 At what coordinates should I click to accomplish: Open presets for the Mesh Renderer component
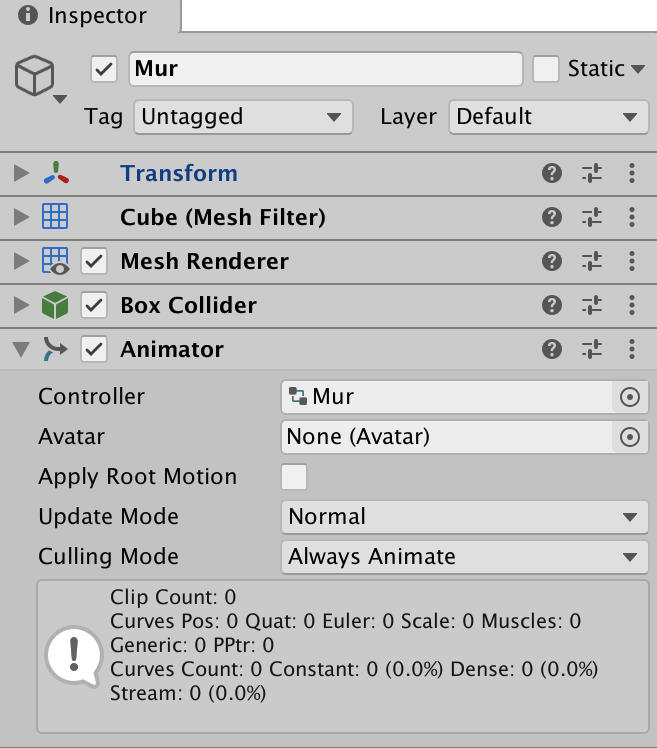[x=592, y=261]
